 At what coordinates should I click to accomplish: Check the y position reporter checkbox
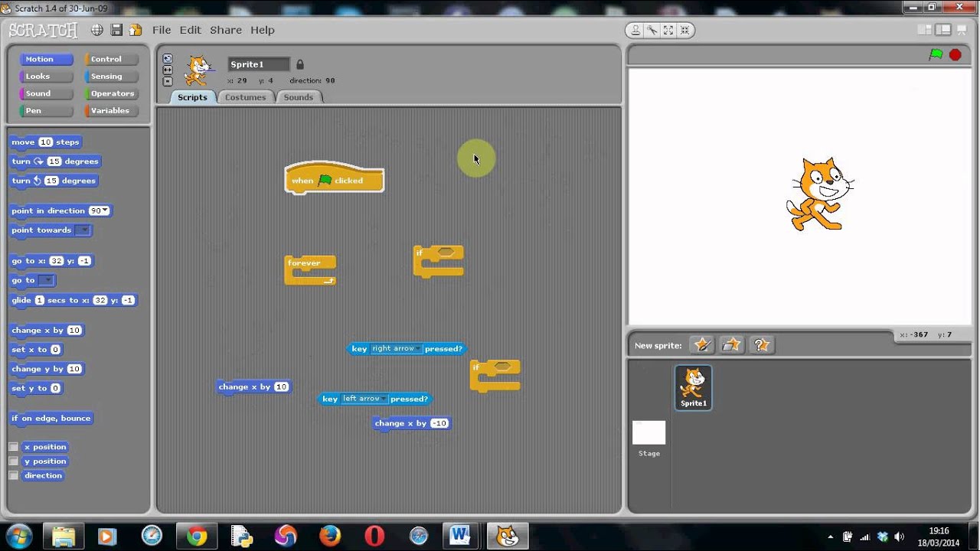tap(13, 461)
